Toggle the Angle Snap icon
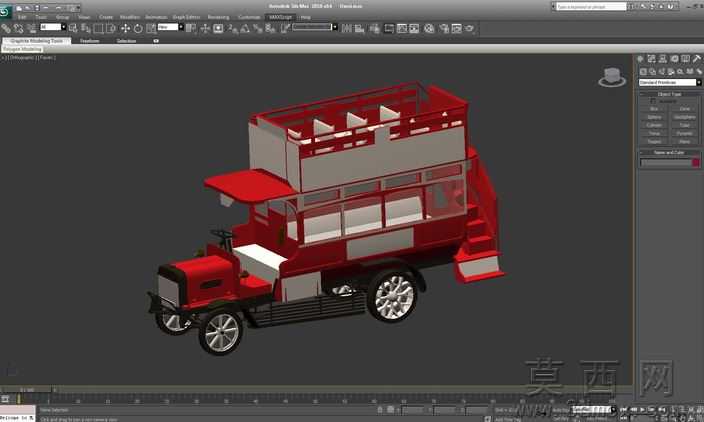This screenshot has width=704, height=422. (x=245, y=28)
